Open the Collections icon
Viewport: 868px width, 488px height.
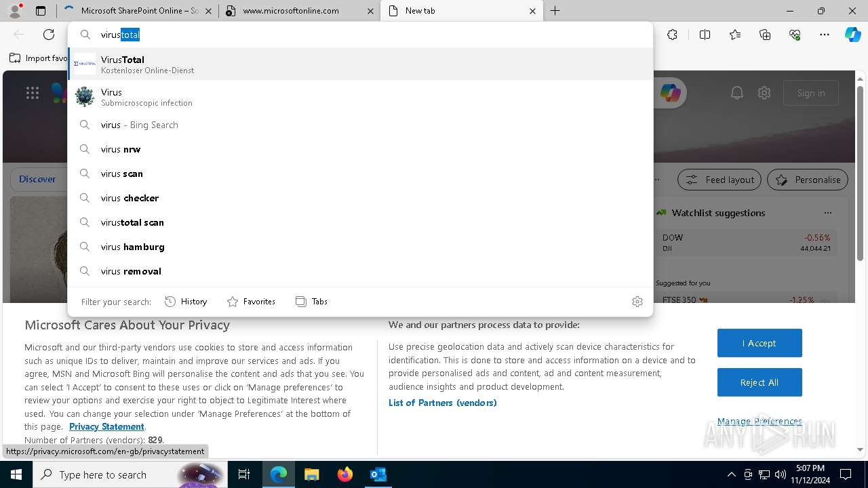click(x=765, y=35)
